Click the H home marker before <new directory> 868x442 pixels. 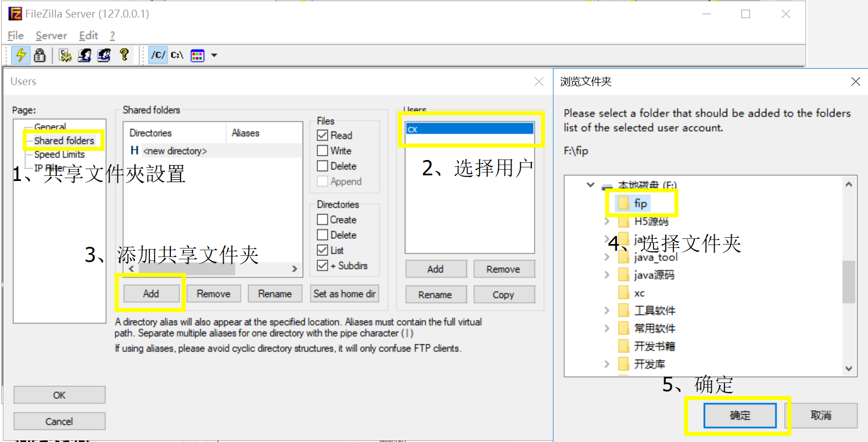tap(135, 150)
